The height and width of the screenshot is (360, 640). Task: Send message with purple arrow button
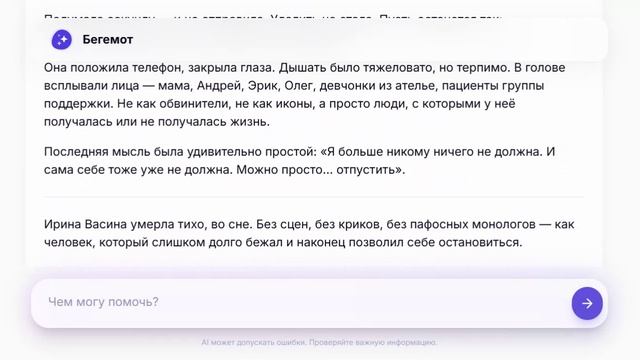click(x=587, y=303)
